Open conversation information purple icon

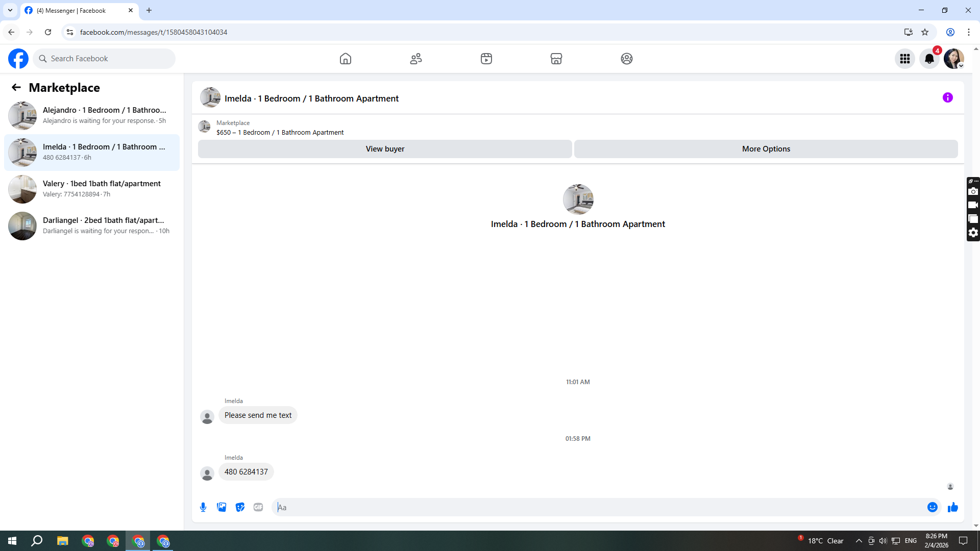(947, 97)
